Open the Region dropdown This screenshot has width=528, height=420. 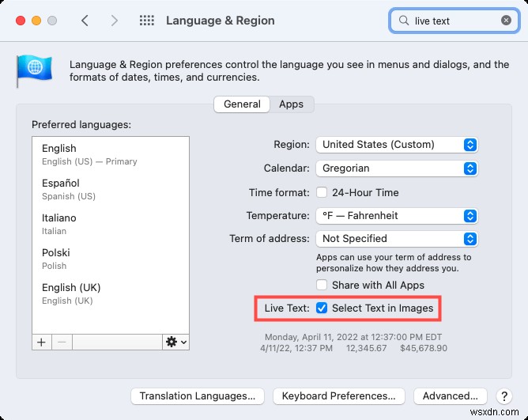click(x=397, y=145)
